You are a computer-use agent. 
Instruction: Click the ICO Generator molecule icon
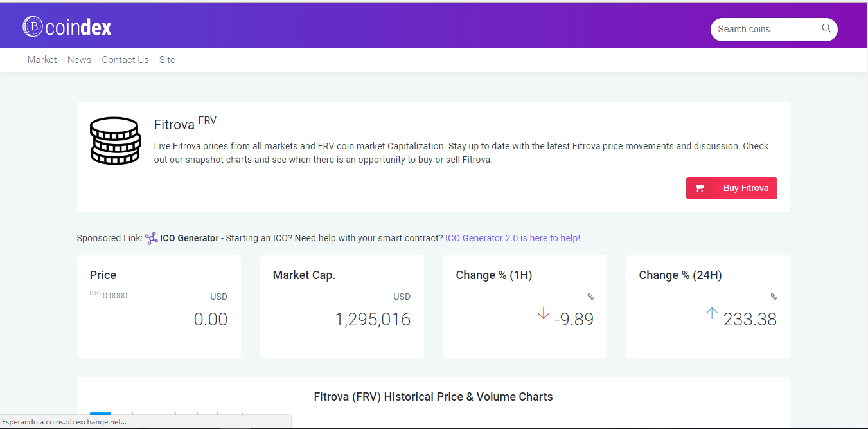pyautogui.click(x=152, y=239)
